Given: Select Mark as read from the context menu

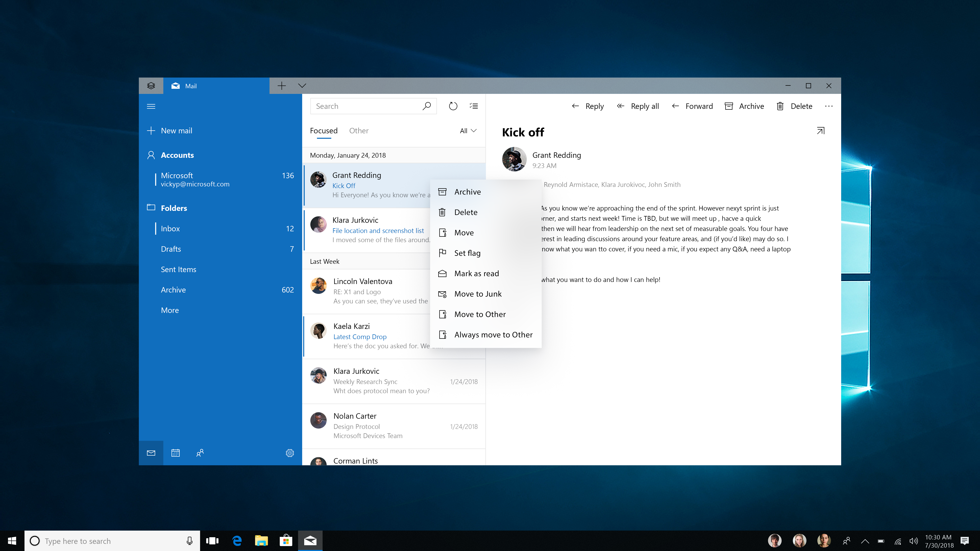Looking at the screenshot, I should tap(476, 273).
